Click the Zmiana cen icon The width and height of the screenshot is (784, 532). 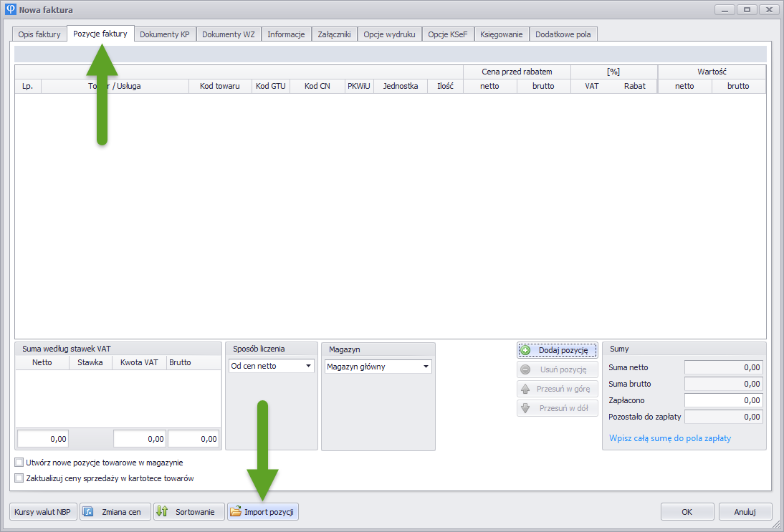click(x=88, y=512)
